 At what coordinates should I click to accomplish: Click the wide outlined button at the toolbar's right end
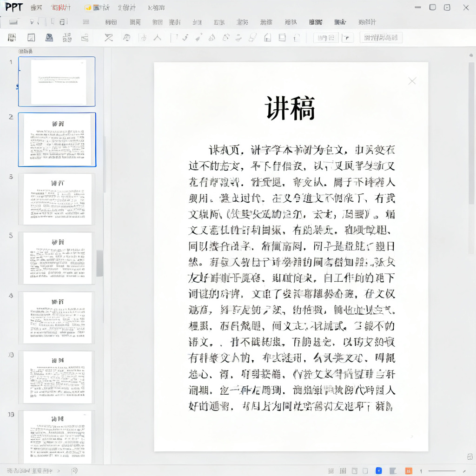(x=381, y=38)
